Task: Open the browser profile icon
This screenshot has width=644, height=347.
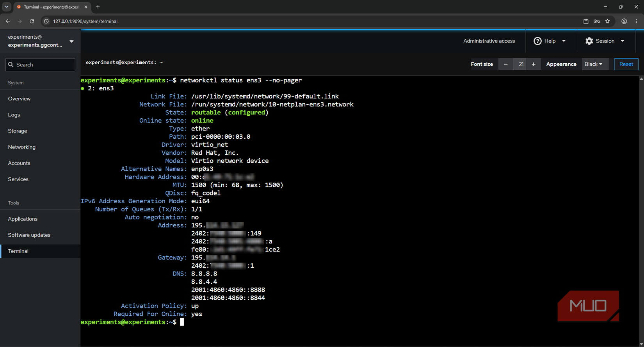Action: pos(624,21)
